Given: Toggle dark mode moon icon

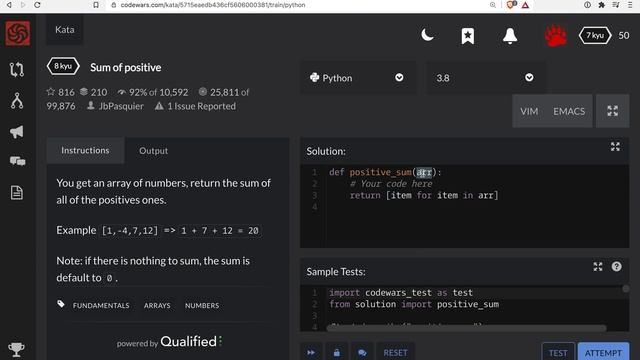Looking at the screenshot, I should pyautogui.click(x=427, y=35).
